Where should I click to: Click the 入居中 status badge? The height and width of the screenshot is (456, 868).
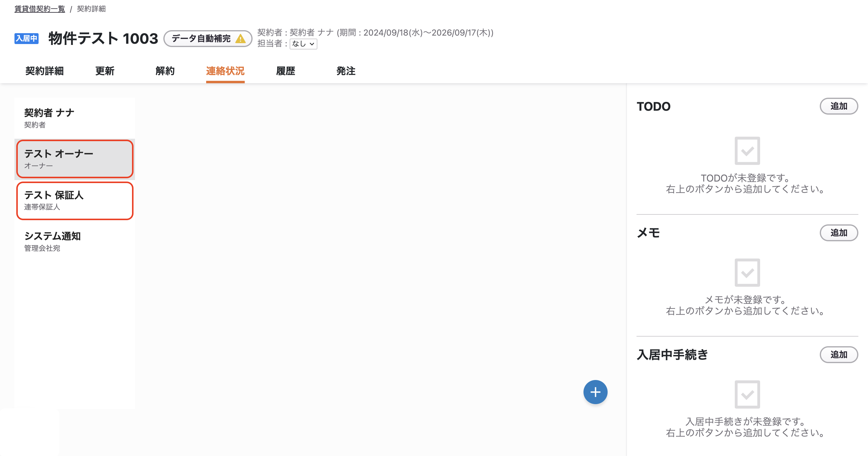(26, 38)
